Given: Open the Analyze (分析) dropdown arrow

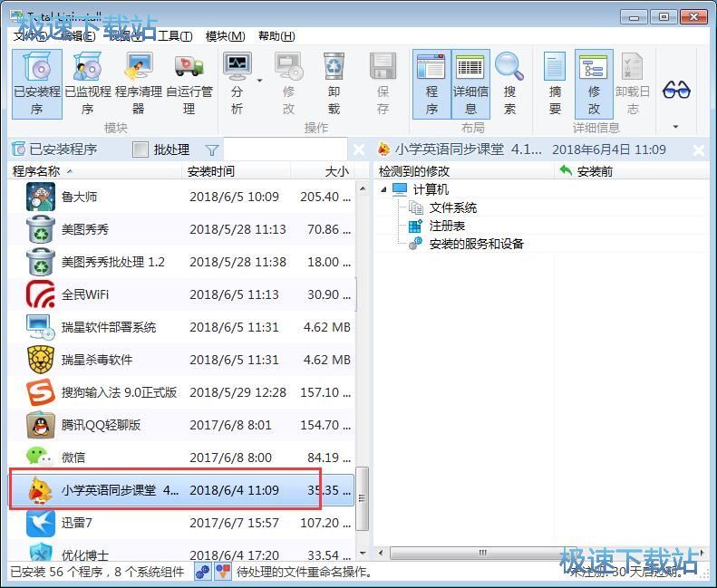Looking at the screenshot, I should (x=260, y=81).
